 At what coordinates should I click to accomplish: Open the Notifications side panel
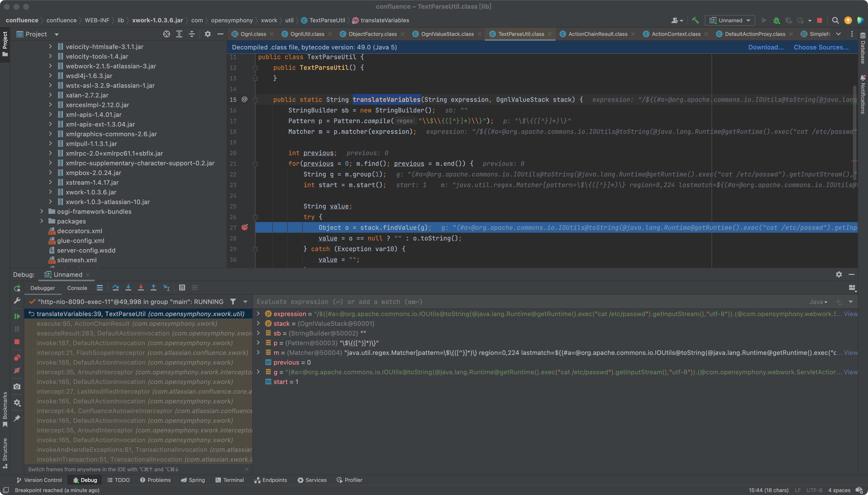[863, 95]
